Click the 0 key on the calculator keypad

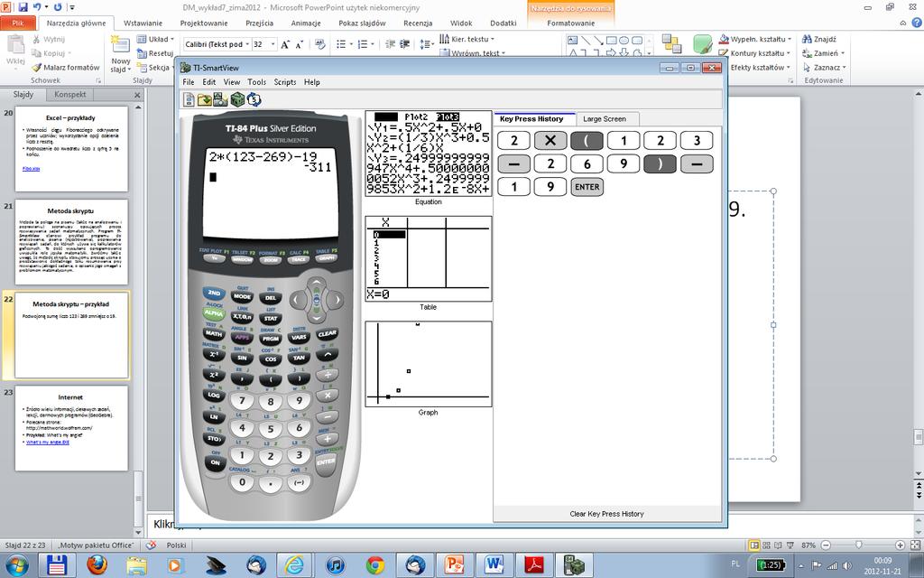(242, 482)
